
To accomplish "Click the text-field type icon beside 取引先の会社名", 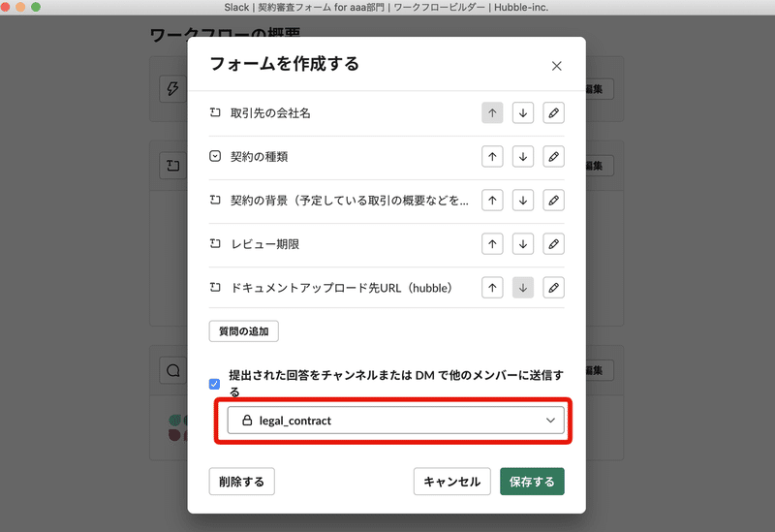I will tap(215, 112).
